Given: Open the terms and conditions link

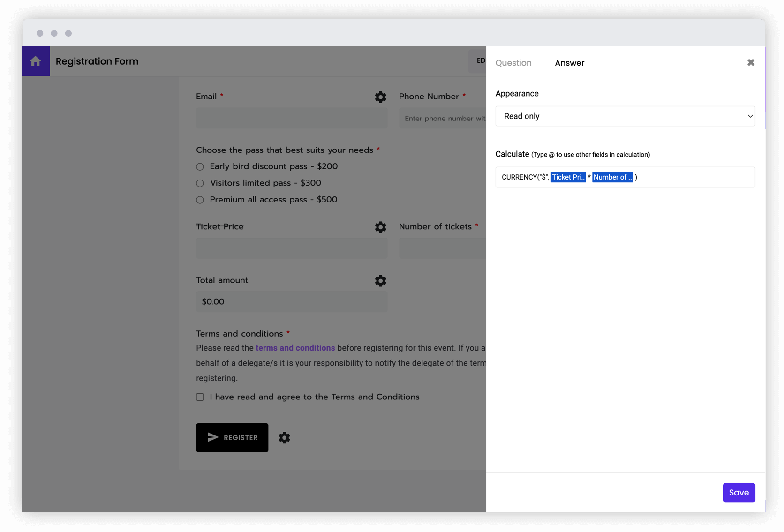Looking at the screenshot, I should coord(295,348).
